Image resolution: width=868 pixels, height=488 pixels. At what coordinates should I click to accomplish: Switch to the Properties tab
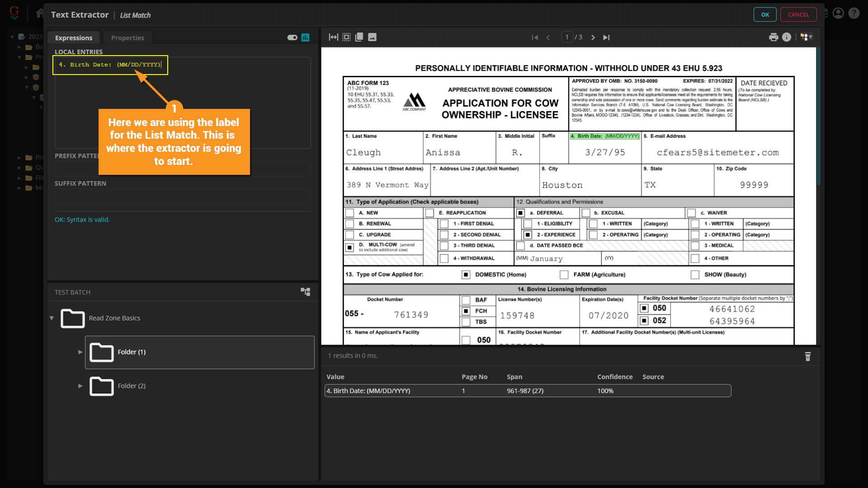pyautogui.click(x=127, y=38)
